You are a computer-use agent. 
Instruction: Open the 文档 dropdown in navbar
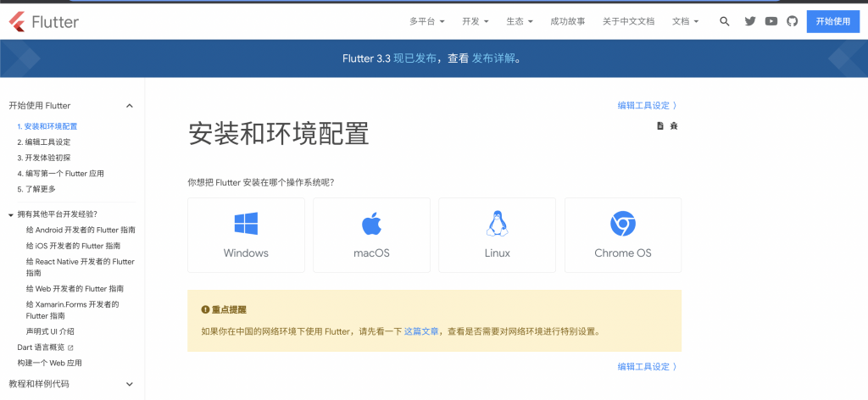pos(685,22)
